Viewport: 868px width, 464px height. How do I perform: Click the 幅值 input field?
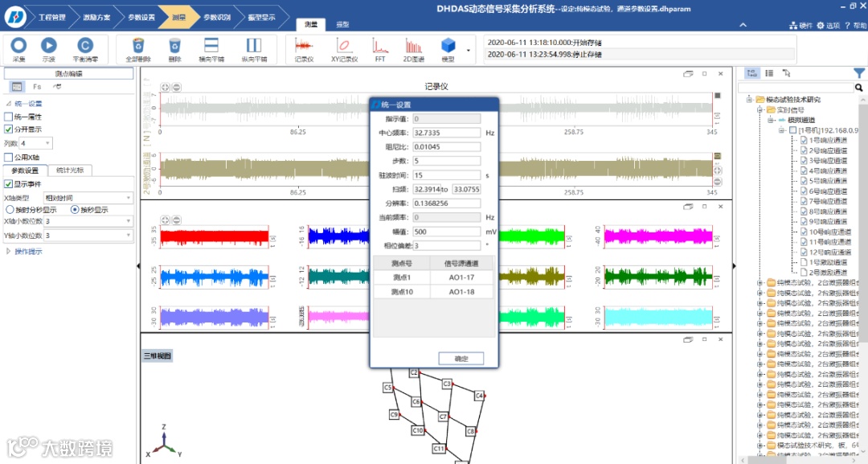tap(447, 232)
